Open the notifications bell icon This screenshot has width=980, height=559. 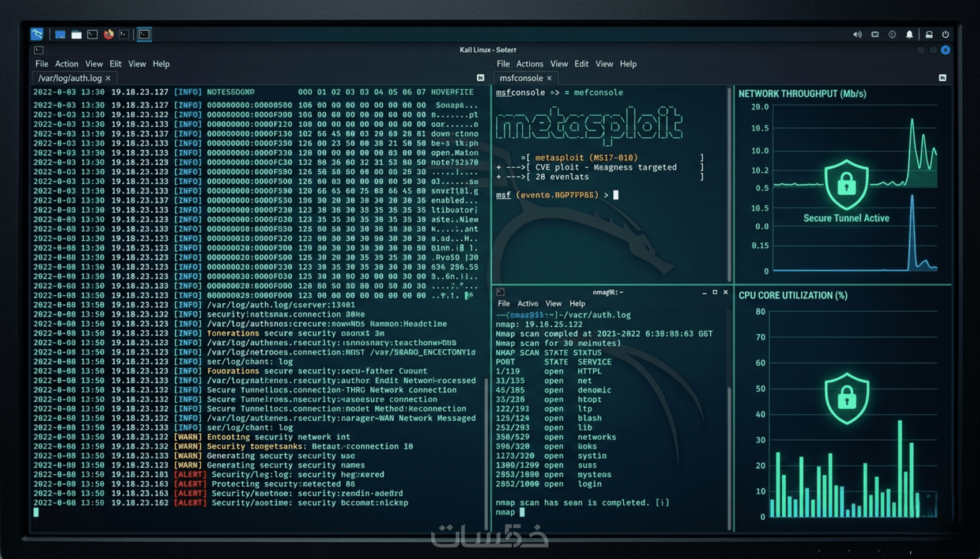click(909, 35)
